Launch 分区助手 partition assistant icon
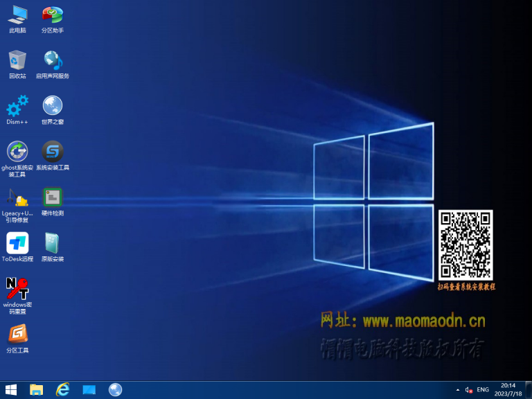 point(53,19)
